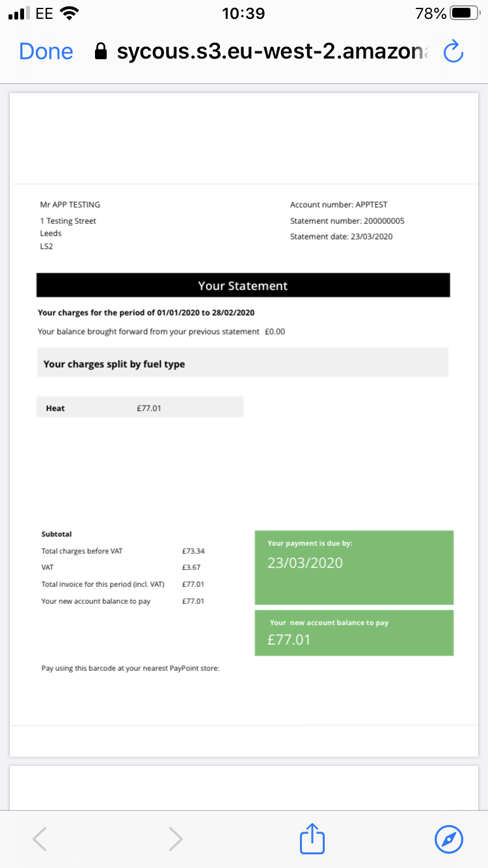Tap the Done button

[x=46, y=51]
